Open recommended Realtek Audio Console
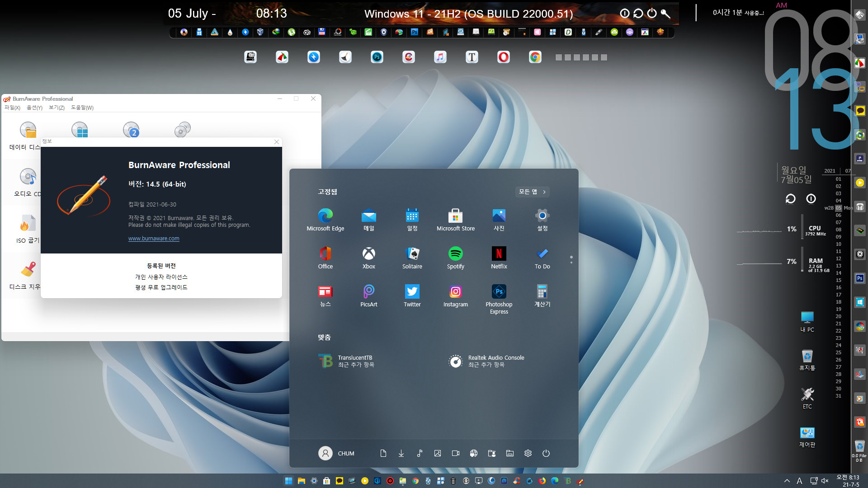 [486, 361]
